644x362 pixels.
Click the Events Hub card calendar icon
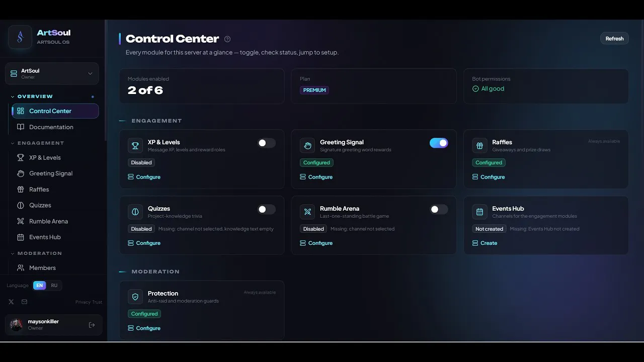pos(479,212)
